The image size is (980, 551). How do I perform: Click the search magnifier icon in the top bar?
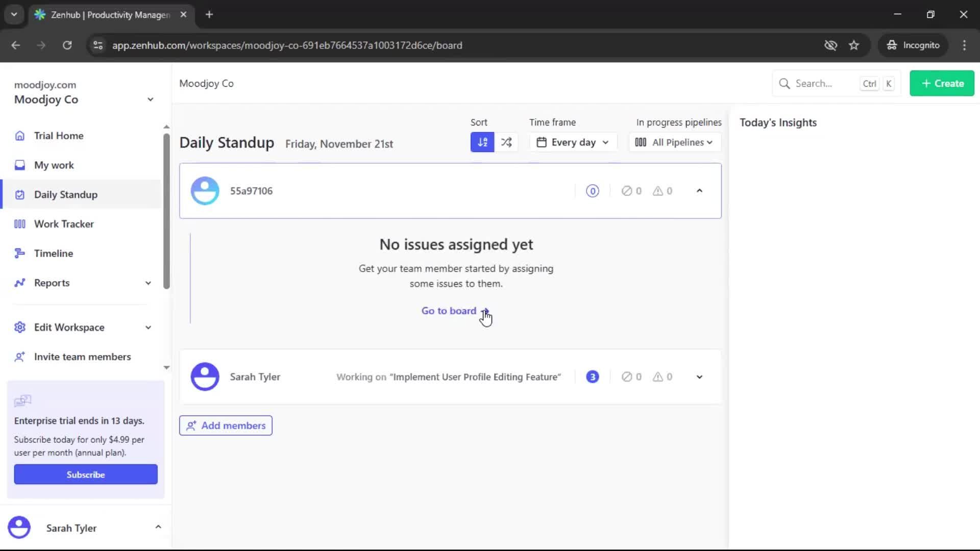pos(785,83)
